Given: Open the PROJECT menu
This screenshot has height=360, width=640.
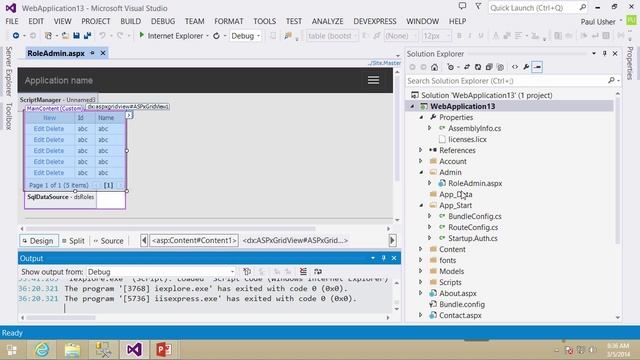Looking at the screenshot, I should click(96, 21).
